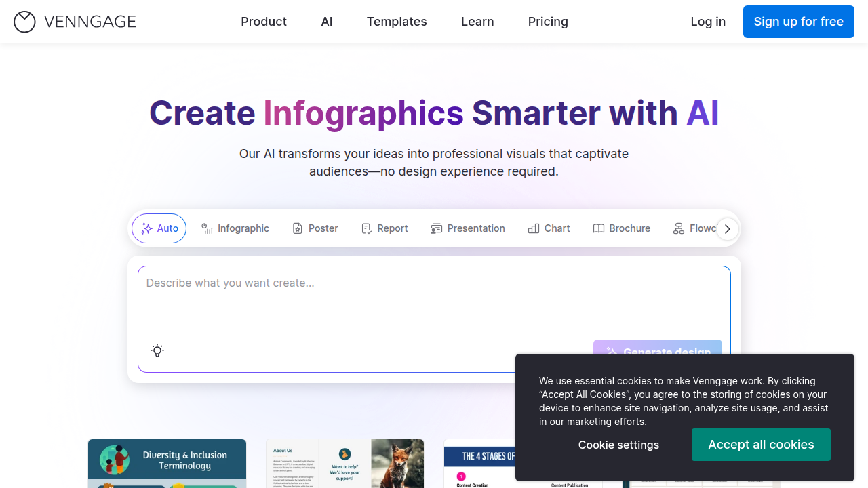Select the Poster tab

point(315,228)
